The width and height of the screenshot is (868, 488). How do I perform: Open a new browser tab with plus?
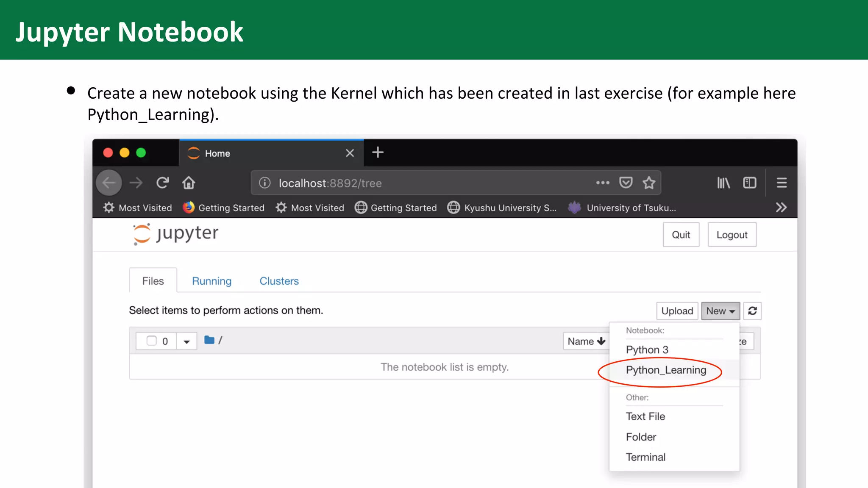point(378,152)
